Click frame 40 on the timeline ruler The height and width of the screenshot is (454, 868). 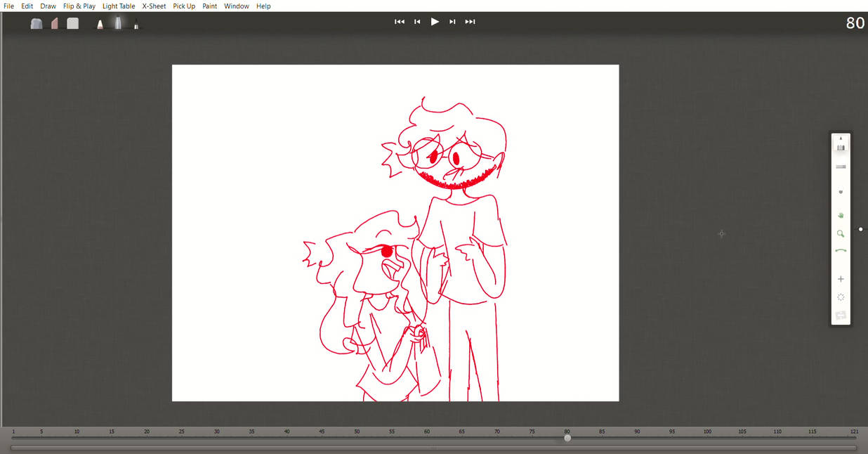click(287, 432)
